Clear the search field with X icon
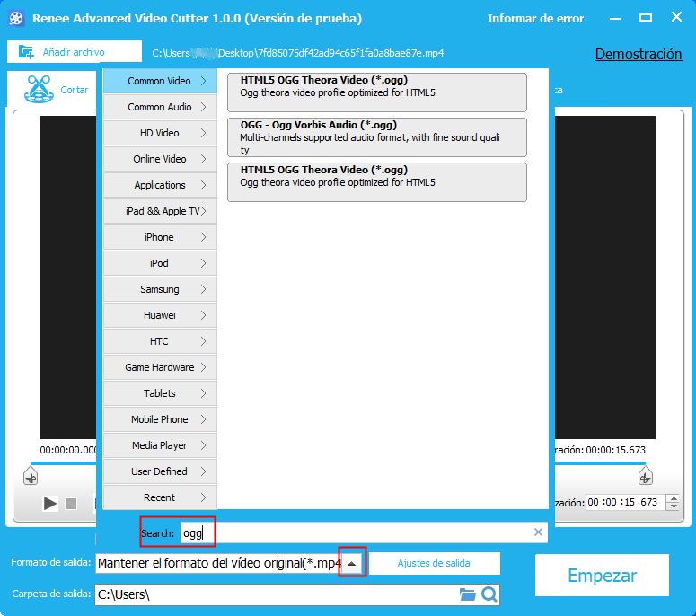Viewport: 696px width, 616px height. [x=538, y=532]
